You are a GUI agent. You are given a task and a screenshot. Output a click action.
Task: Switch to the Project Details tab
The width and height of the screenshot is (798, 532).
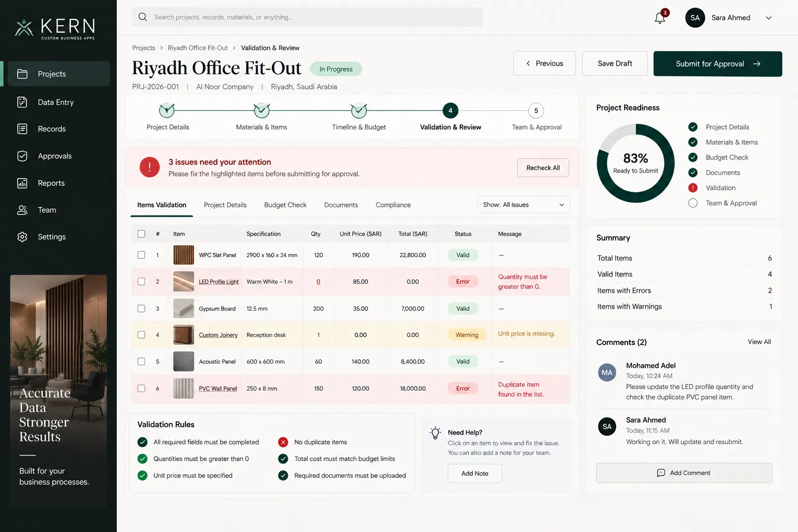225,205
